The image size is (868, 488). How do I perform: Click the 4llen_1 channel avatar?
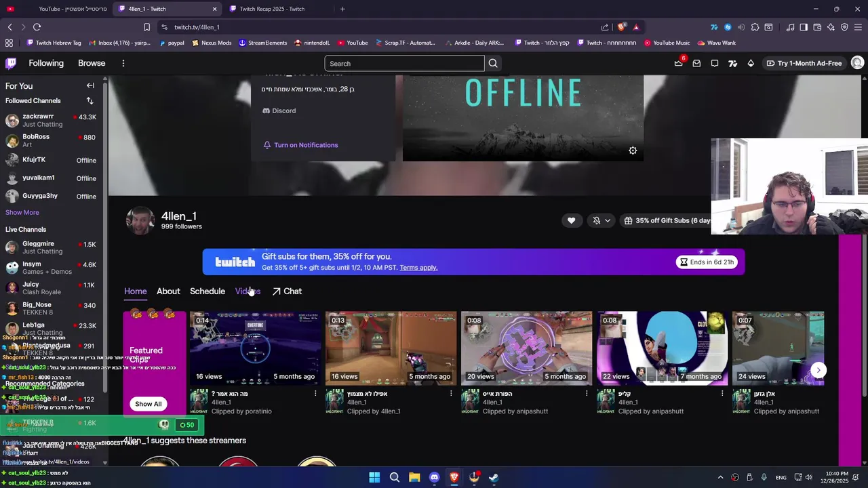(x=140, y=221)
